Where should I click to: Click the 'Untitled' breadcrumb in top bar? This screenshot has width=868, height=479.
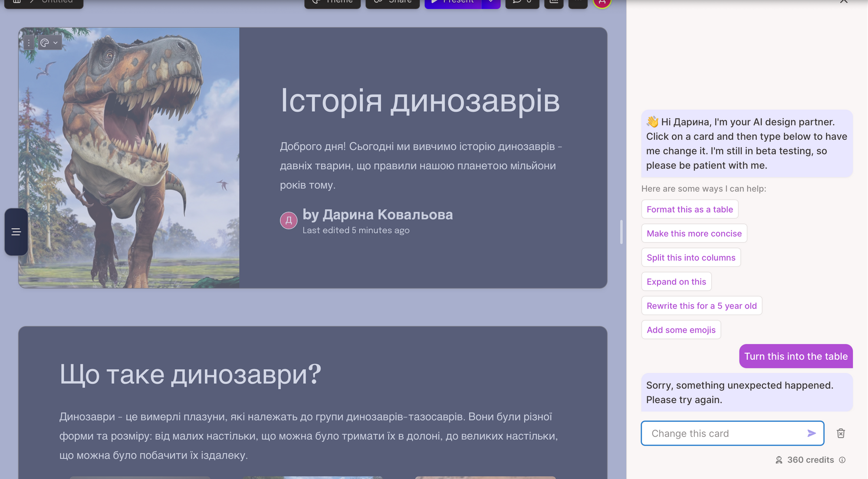coord(57,2)
